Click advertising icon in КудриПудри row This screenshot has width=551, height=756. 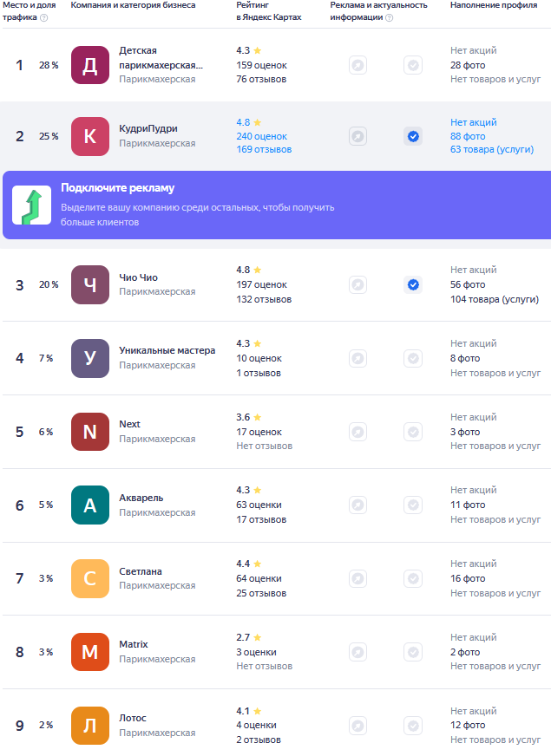pyautogui.click(x=358, y=136)
